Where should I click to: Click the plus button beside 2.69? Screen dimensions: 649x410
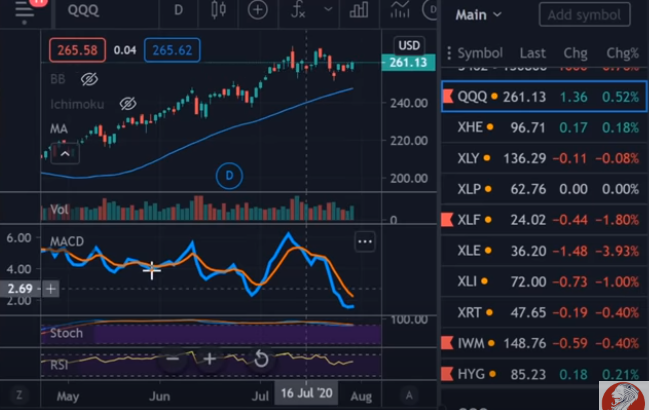(x=51, y=288)
